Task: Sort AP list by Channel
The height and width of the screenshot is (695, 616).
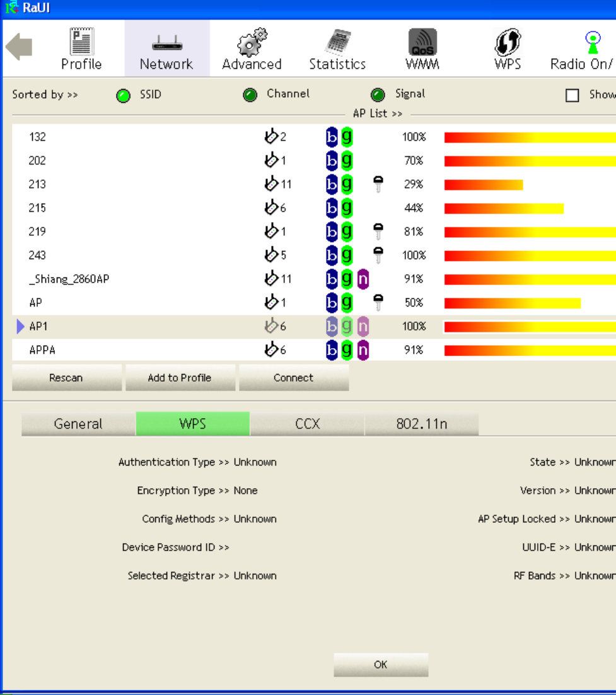Action: (250, 95)
